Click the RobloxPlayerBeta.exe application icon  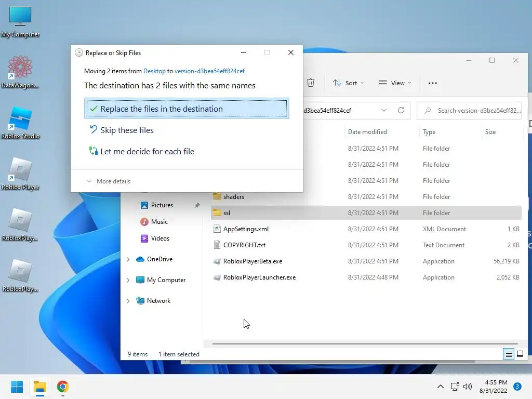click(217, 261)
